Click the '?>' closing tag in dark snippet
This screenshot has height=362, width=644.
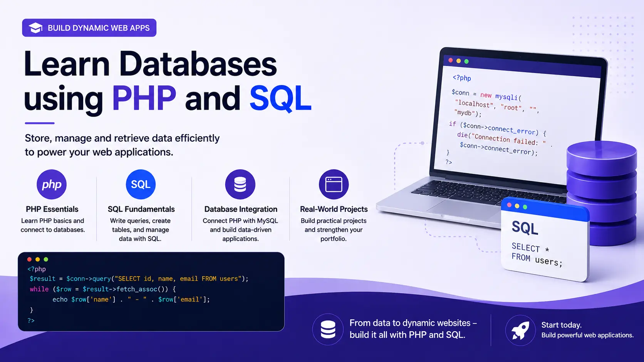point(31,320)
